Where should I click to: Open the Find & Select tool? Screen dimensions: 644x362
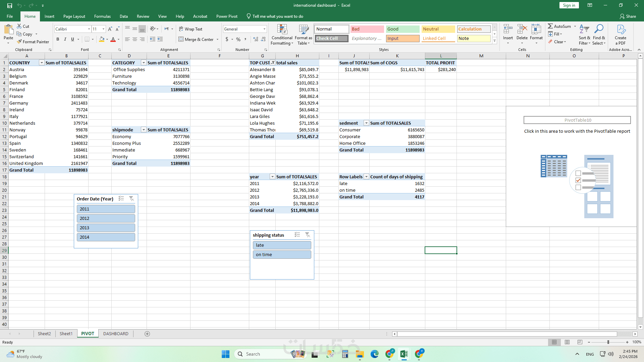(x=599, y=29)
